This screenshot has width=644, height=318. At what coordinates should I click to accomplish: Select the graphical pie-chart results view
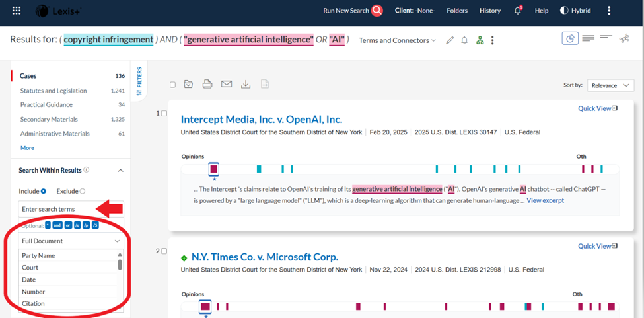click(570, 38)
